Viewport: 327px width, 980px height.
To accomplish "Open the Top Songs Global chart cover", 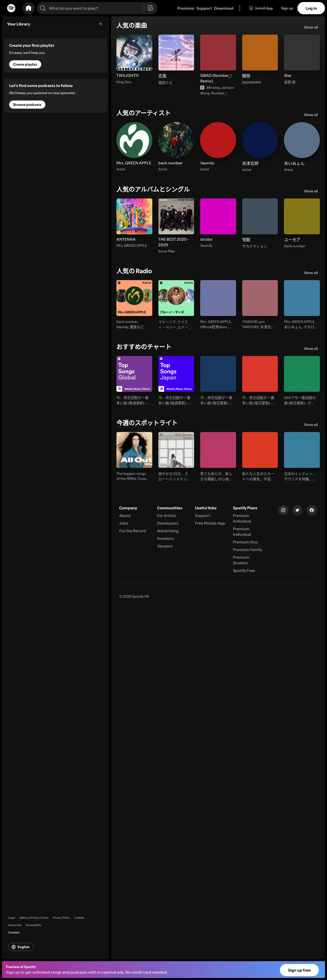I will point(134,374).
